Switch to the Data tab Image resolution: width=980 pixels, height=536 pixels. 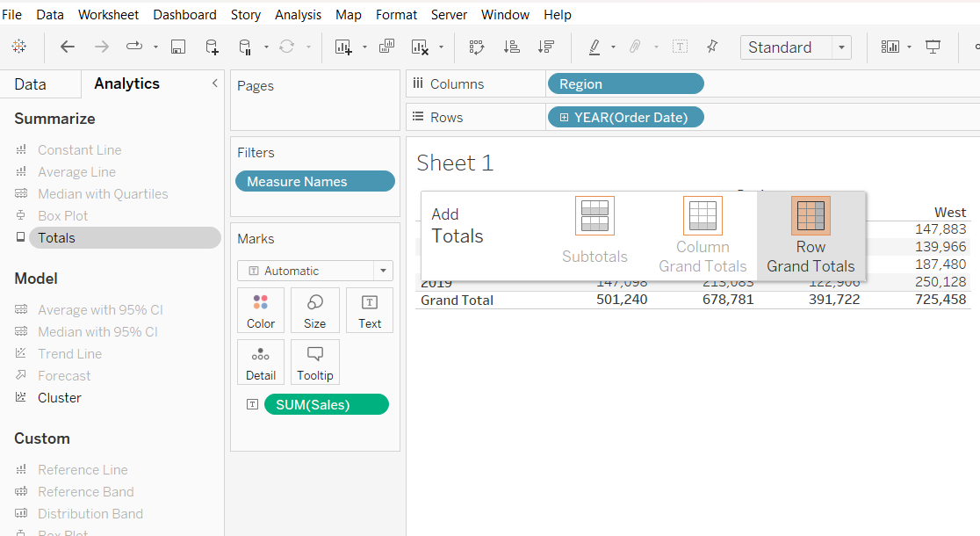(x=30, y=84)
